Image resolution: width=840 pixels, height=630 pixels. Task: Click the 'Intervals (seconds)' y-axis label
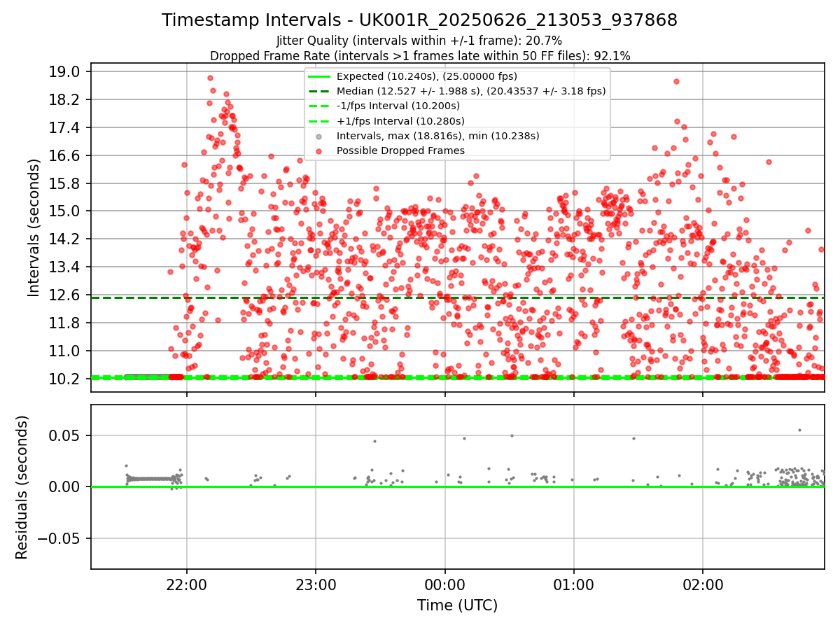tap(34, 227)
